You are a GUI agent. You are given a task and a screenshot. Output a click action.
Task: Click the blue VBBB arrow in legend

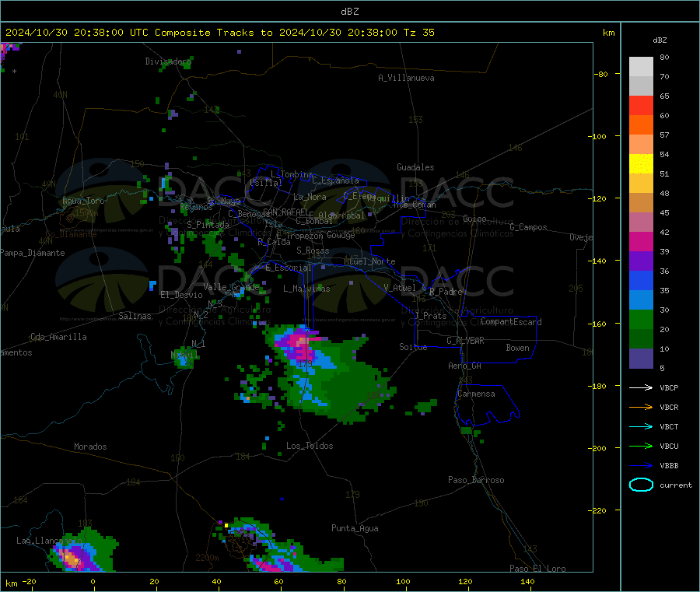[x=641, y=466]
